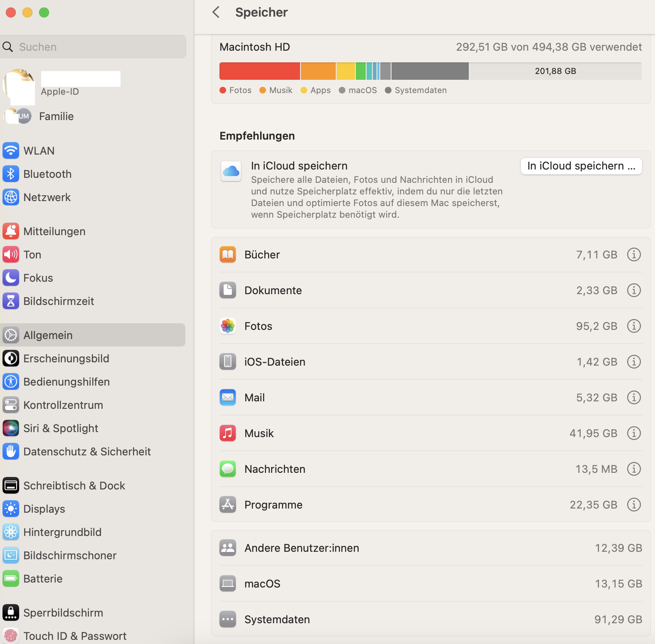
Task: Click the Siri & Spotlight icon
Action: point(11,428)
